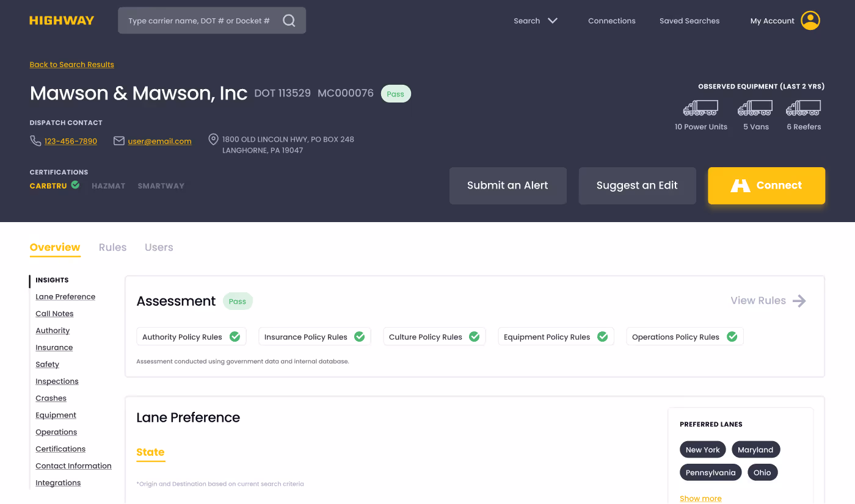This screenshot has height=504, width=855.
Task: Click the envelope icon beside user@email.com
Action: pos(119,141)
